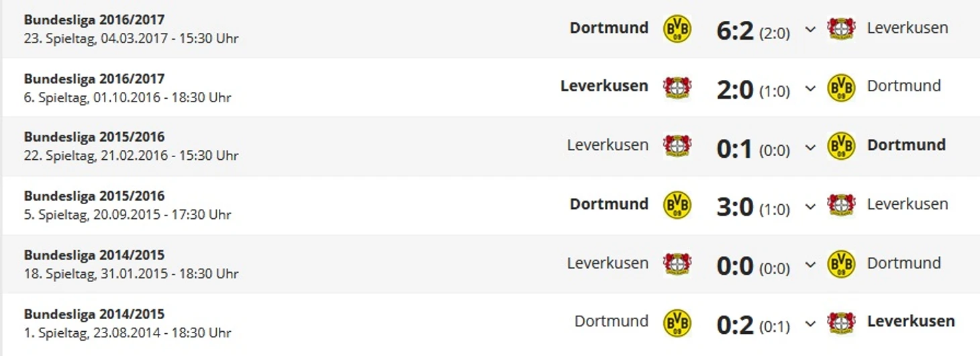Expand the chevron next to 2:0 (1:0)
Viewport: 980px width, 356px height.
pyautogui.click(x=810, y=88)
